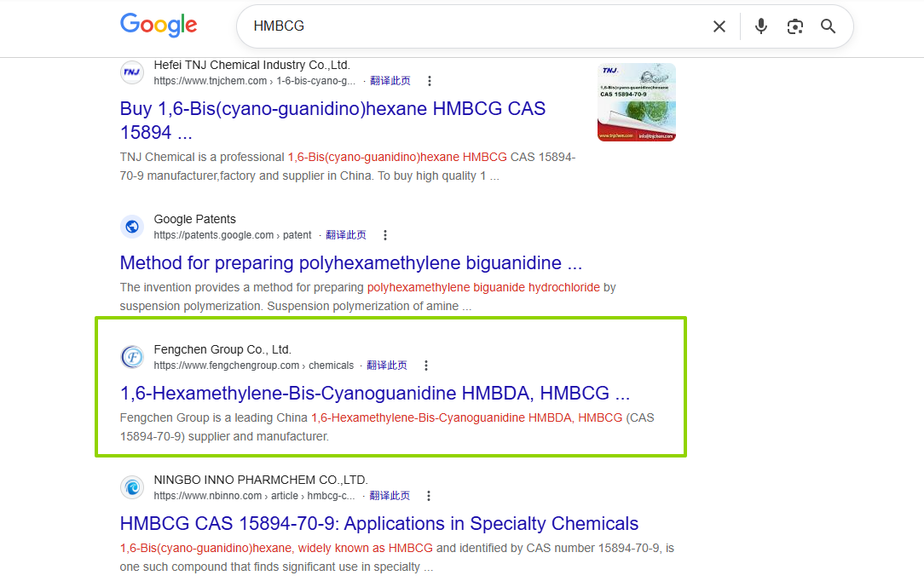The image size is (924, 587).
Task: Click the TNJ favicon for Hefei TNJ result
Action: pos(132,72)
